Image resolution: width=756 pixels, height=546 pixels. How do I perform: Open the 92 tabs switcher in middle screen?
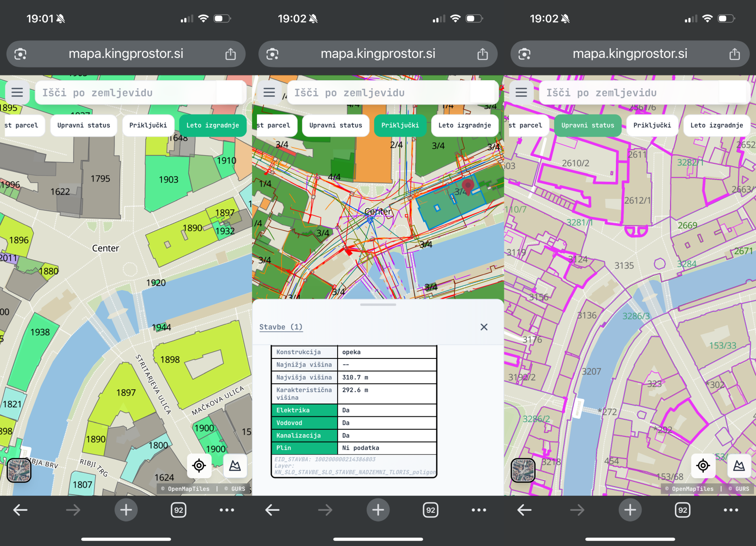point(430,510)
